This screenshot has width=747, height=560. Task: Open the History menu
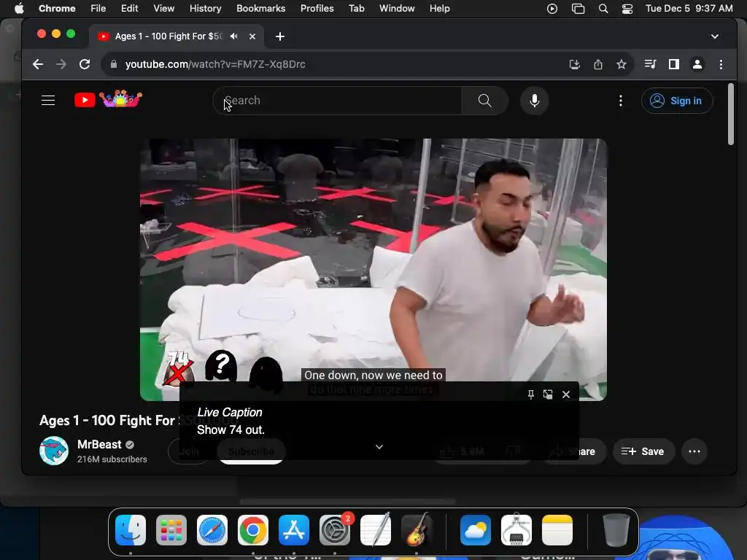tap(205, 8)
